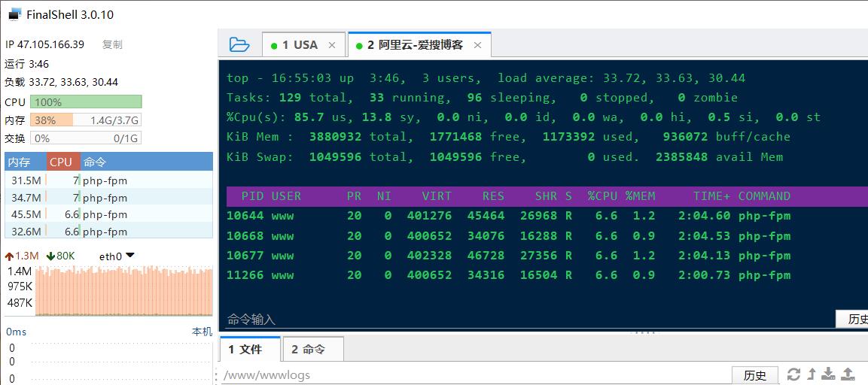Click the network traffic graph

[124, 290]
